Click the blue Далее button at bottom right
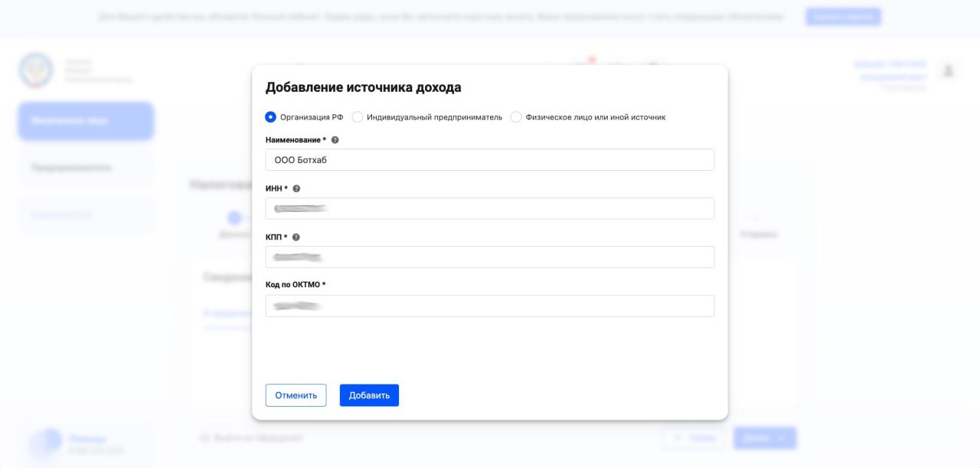Screen dimensions: 980x468 coord(764,438)
